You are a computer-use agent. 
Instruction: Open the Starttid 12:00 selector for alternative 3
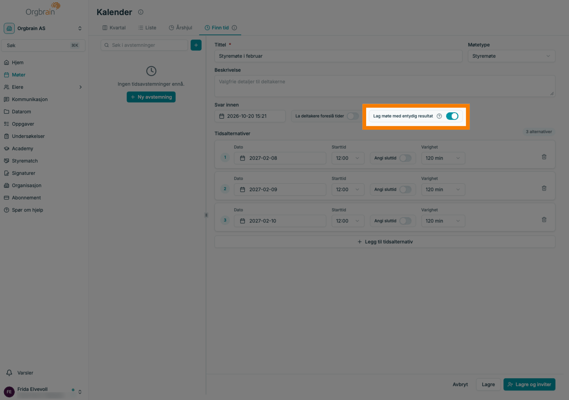[x=348, y=221]
